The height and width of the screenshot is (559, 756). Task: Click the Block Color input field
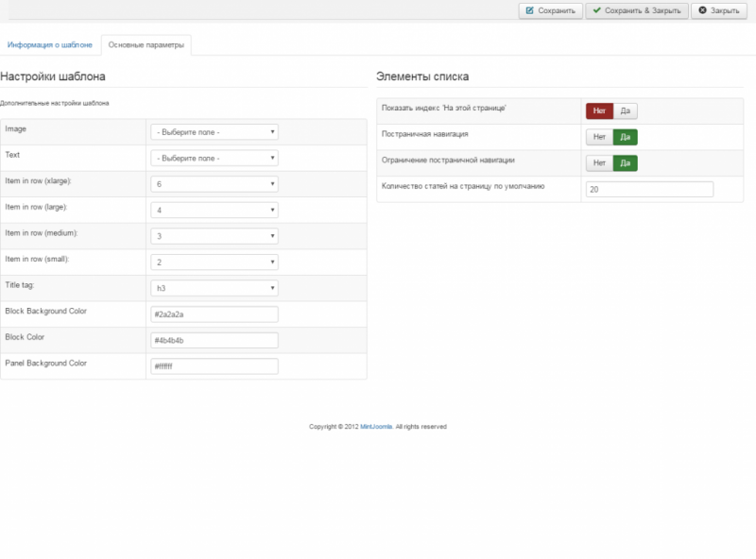214,340
